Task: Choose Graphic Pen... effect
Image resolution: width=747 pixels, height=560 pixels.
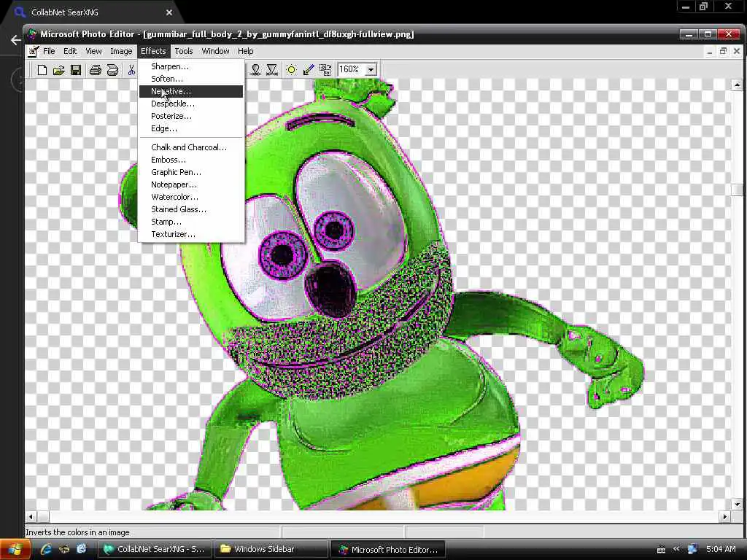Action: click(191, 172)
